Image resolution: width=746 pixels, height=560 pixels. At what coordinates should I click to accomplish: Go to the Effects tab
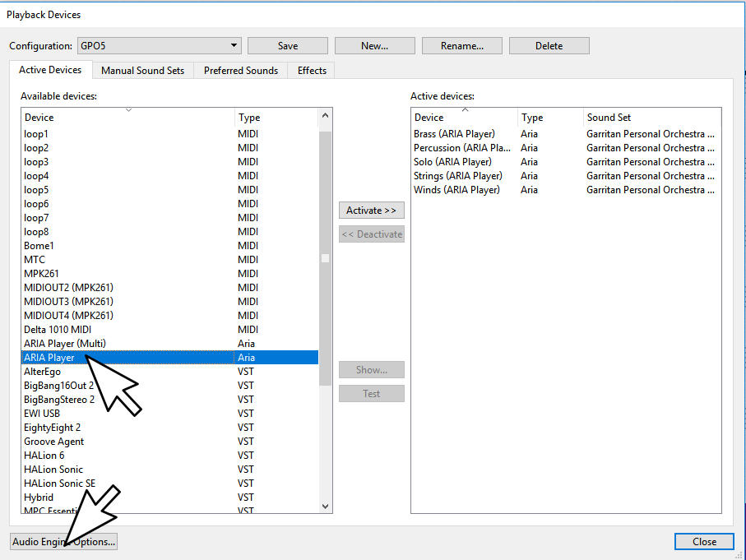pos(312,71)
